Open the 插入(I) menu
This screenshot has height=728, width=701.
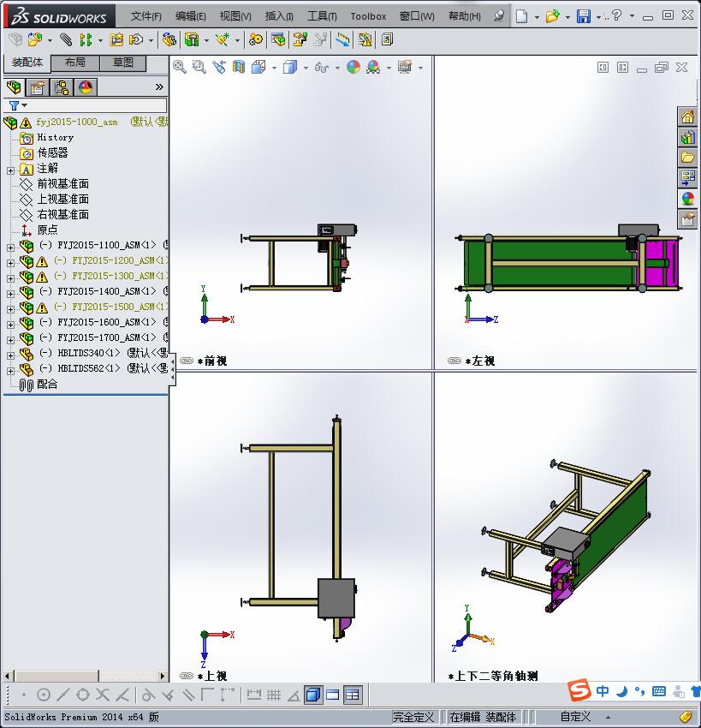(279, 16)
